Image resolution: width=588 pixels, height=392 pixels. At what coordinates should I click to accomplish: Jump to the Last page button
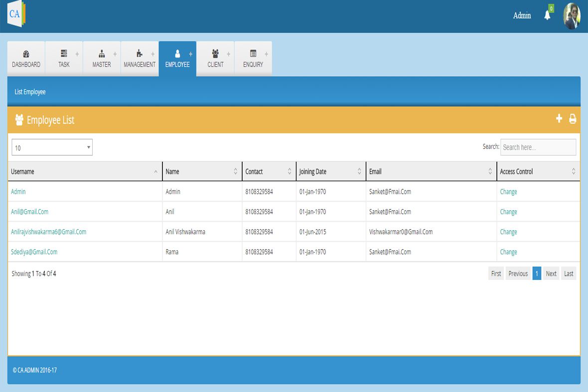click(x=569, y=273)
